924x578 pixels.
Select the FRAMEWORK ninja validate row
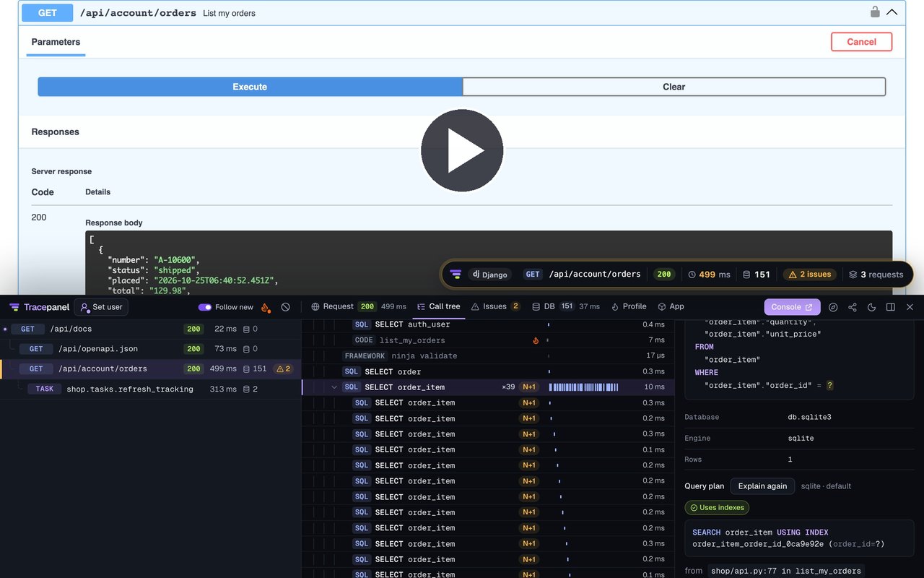coord(488,355)
